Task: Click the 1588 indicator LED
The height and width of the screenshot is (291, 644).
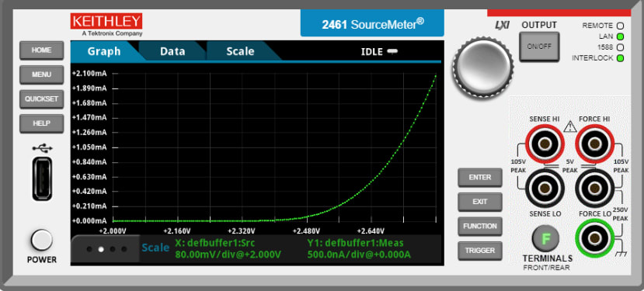Action: point(620,47)
